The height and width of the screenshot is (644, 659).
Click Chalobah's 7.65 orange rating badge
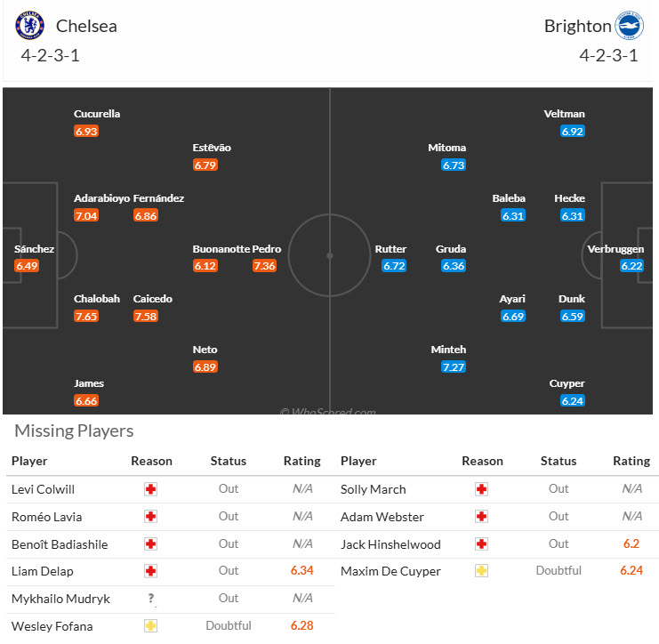[x=86, y=317]
